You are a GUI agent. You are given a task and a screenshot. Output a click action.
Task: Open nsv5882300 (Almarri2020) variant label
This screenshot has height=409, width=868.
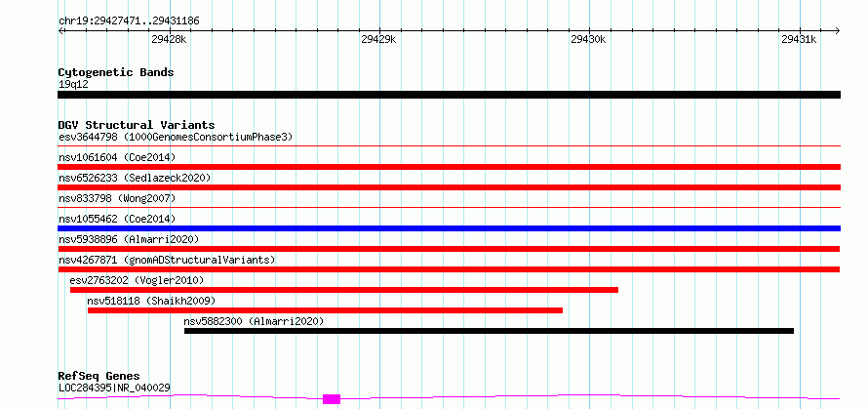pyautogui.click(x=254, y=321)
